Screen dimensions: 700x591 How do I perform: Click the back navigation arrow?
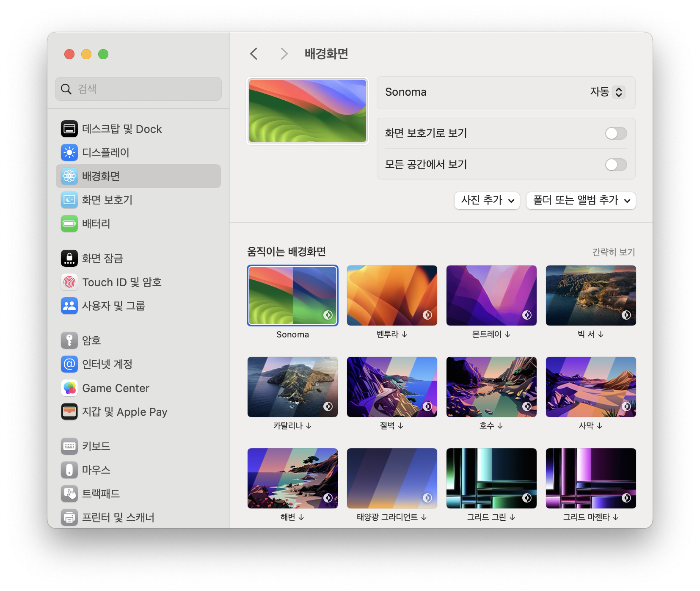[x=254, y=54]
